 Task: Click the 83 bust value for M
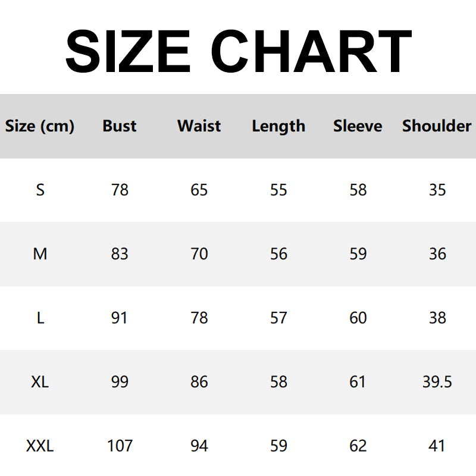coord(120,254)
